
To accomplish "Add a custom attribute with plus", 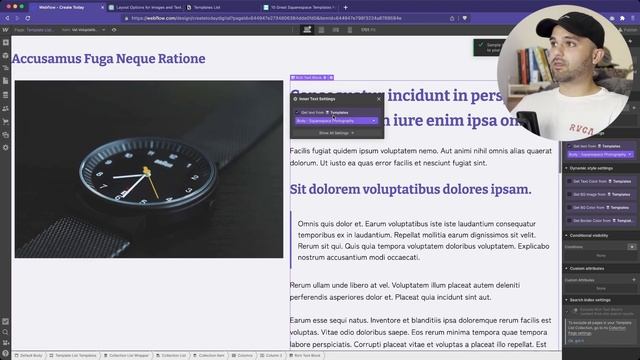I will click(633, 280).
